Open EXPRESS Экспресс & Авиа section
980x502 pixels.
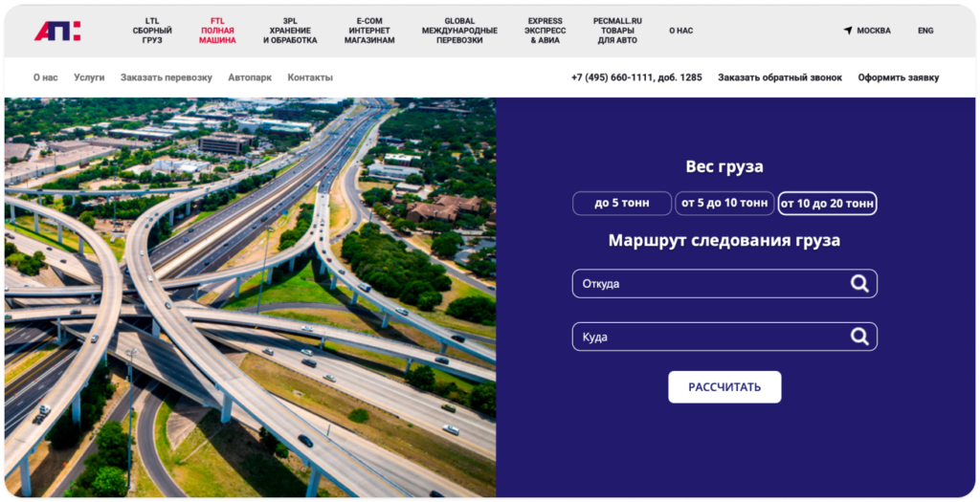coord(545,31)
